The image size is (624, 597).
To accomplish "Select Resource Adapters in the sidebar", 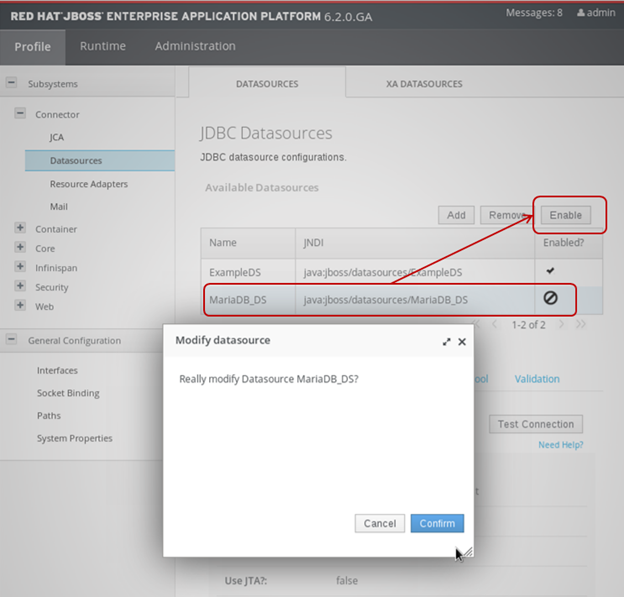I will click(x=89, y=184).
